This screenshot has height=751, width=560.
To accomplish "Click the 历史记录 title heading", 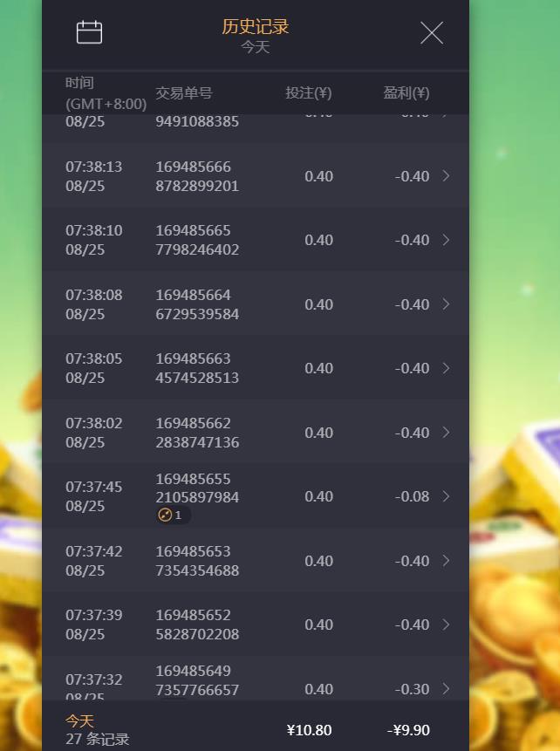I will click(256, 26).
